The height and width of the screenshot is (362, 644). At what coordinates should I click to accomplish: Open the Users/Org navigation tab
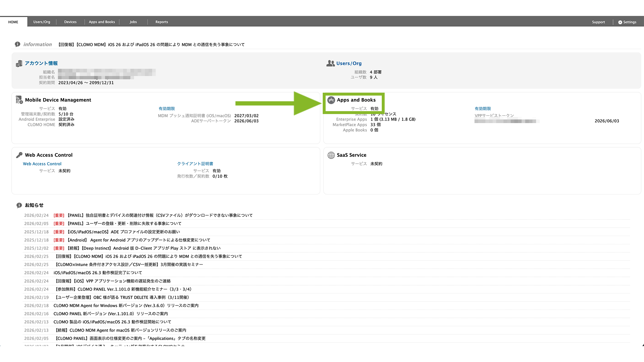tap(42, 22)
